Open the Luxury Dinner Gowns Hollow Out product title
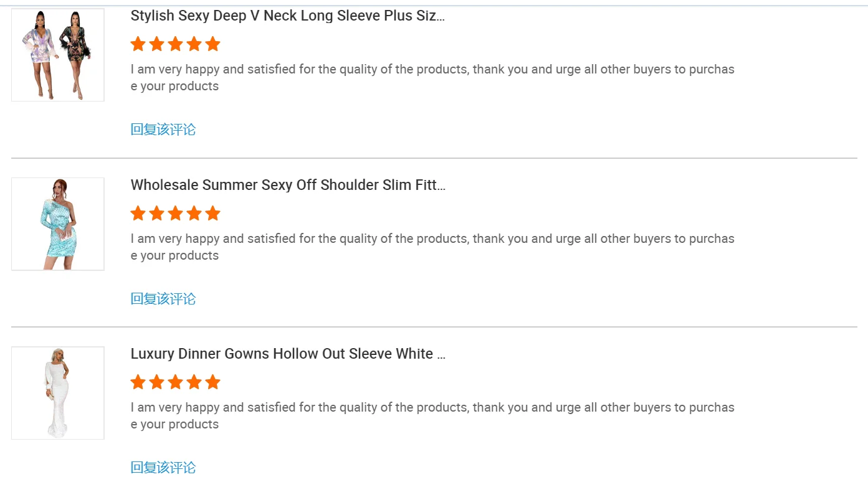868x477 pixels. tap(288, 354)
